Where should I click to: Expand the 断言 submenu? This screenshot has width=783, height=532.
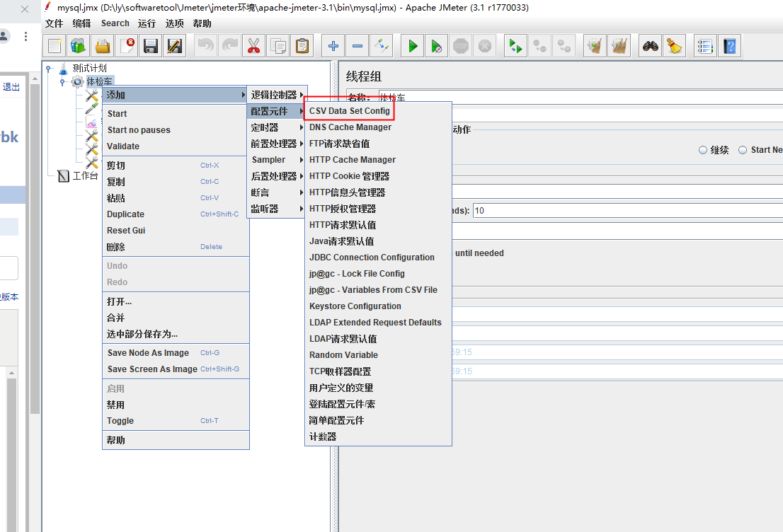277,192
